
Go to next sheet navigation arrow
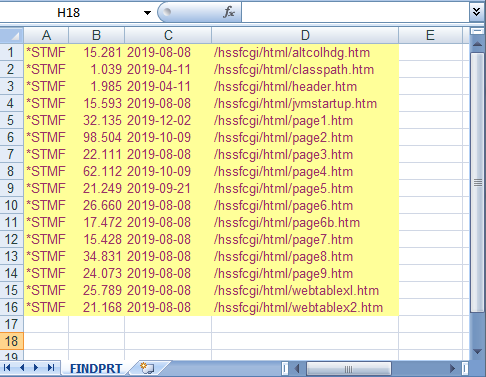pos(36,368)
